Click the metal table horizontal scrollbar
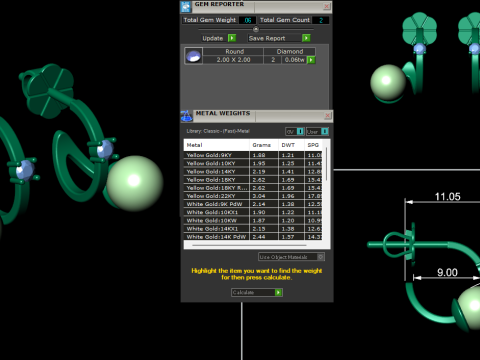The height and width of the screenshot is (360, 480). click(249, 245)
